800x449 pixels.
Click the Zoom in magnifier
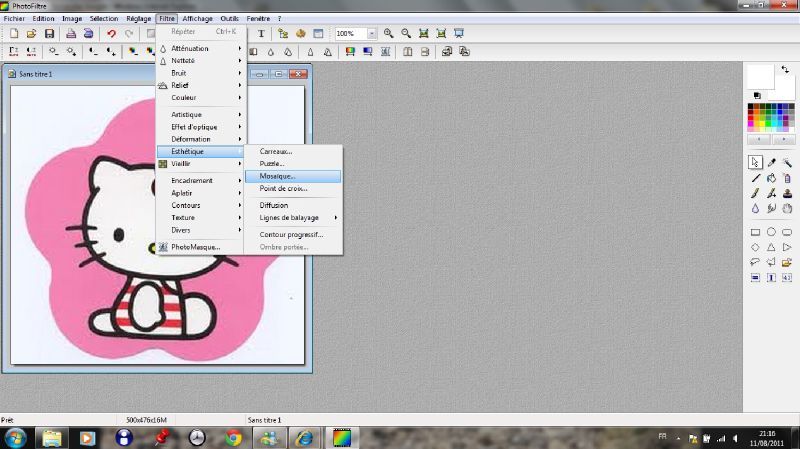coord(389,34)
